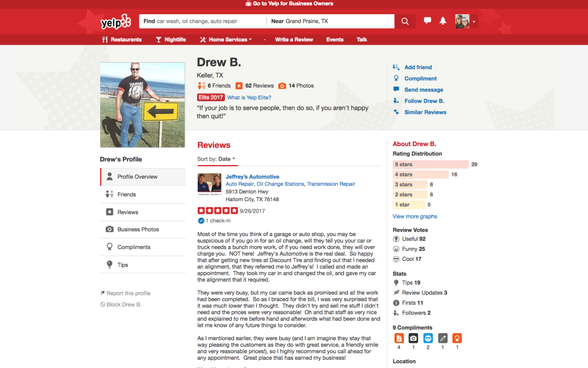The height and width of the screenshot is (368, 588).
Task: Click the orange friends icon beside 6 Friends
Action: pyautogui.click(x=202, y=86)
